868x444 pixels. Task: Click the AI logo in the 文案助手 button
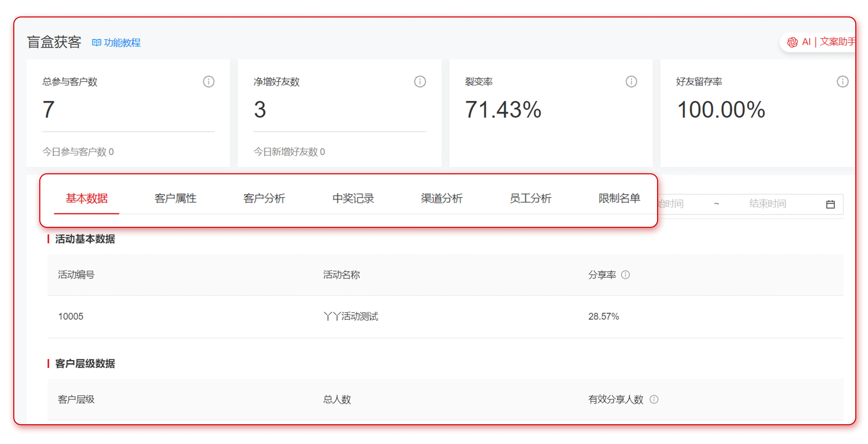[x=793, y=42]
